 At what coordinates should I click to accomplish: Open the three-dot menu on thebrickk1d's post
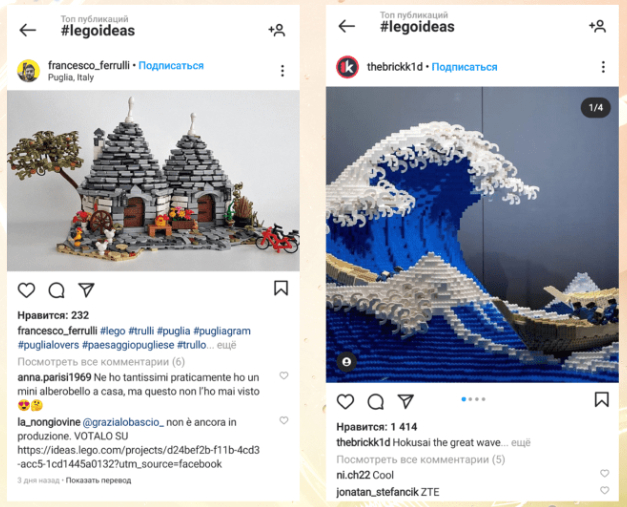point(603,67)
